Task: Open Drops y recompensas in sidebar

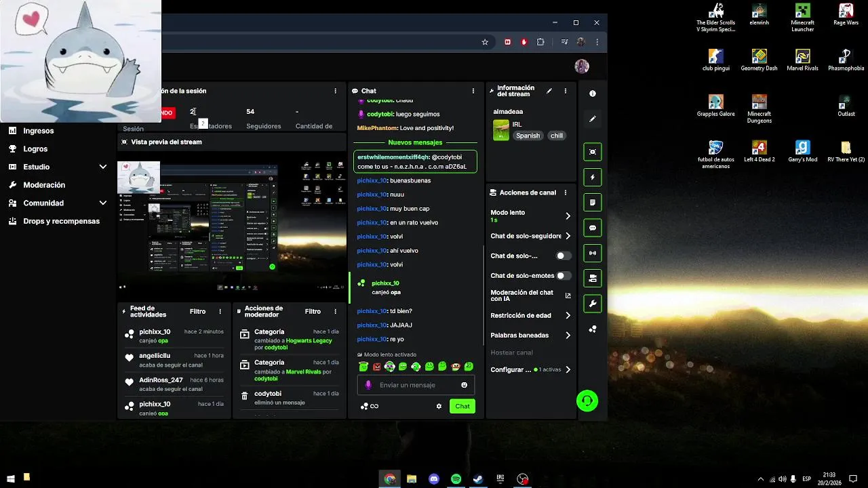Action: click(61, 221)
